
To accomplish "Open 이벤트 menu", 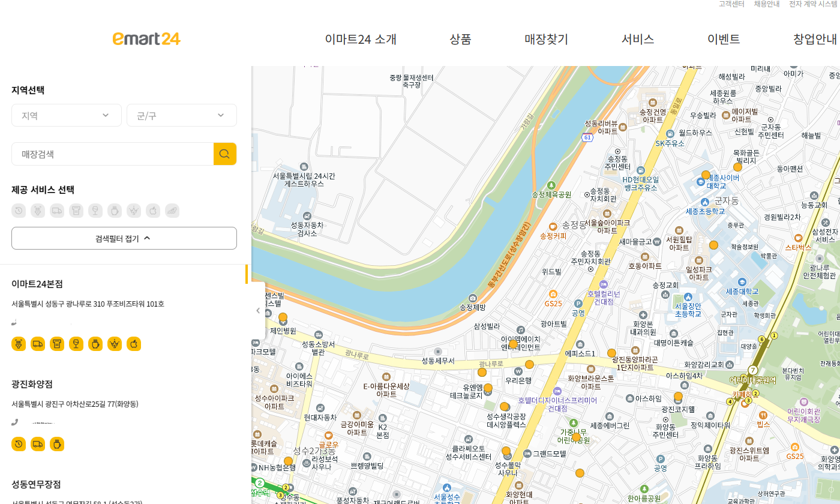I will pos(724,39).
